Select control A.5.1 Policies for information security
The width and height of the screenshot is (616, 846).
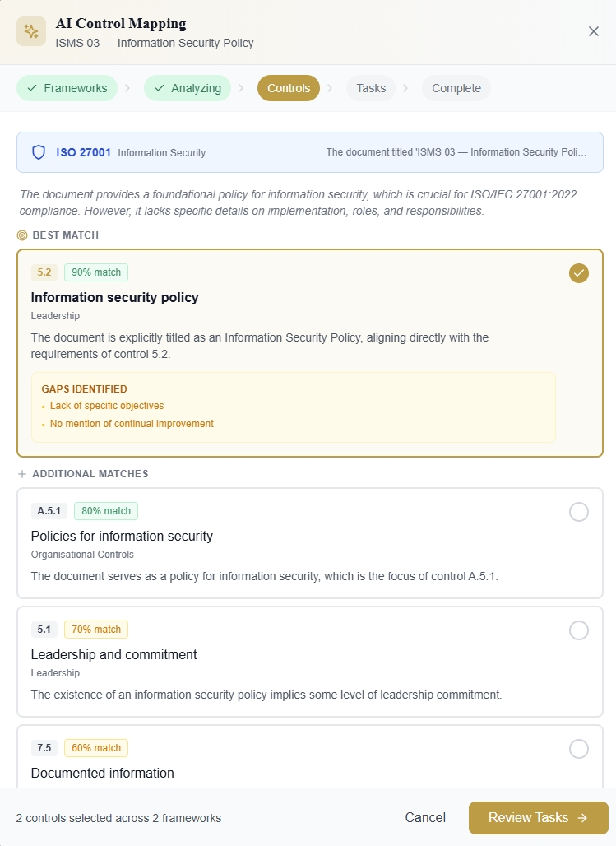tap(579, 511)
